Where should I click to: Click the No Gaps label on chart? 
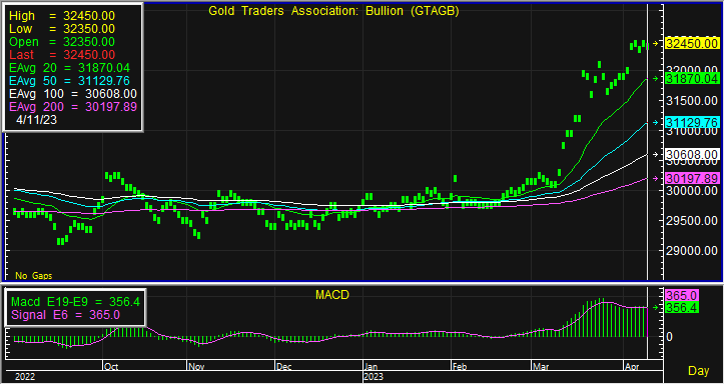(x=34, y=276)
